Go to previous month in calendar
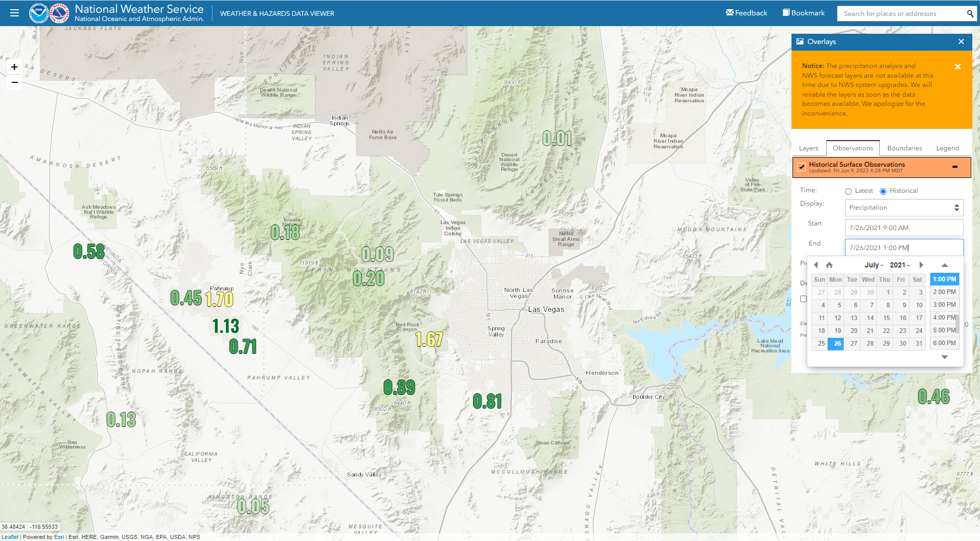Screen dimensions: 980x541 (816, 265)
